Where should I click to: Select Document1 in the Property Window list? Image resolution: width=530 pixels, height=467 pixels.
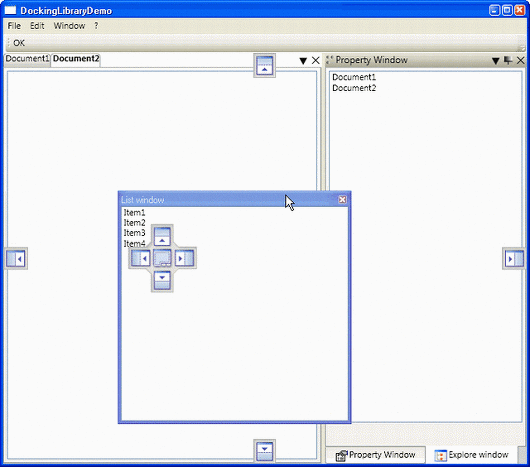(354, 77)
